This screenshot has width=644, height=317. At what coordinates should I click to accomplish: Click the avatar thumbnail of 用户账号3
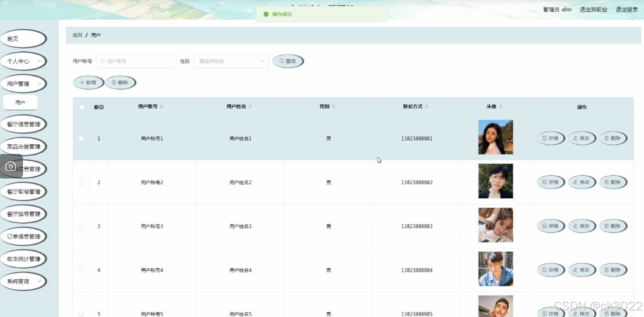(495, 225)
